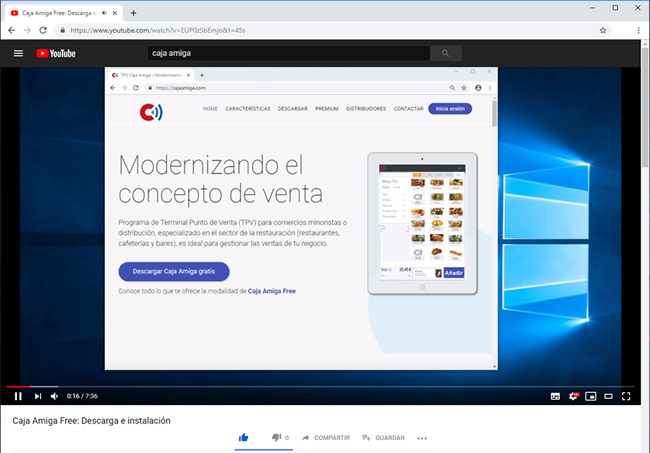Open the player settings gear

click(573, 396)
